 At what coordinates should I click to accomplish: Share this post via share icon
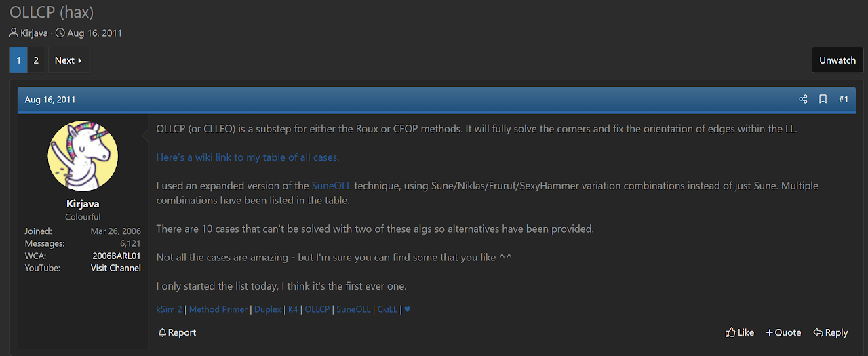tap(803, 99)
